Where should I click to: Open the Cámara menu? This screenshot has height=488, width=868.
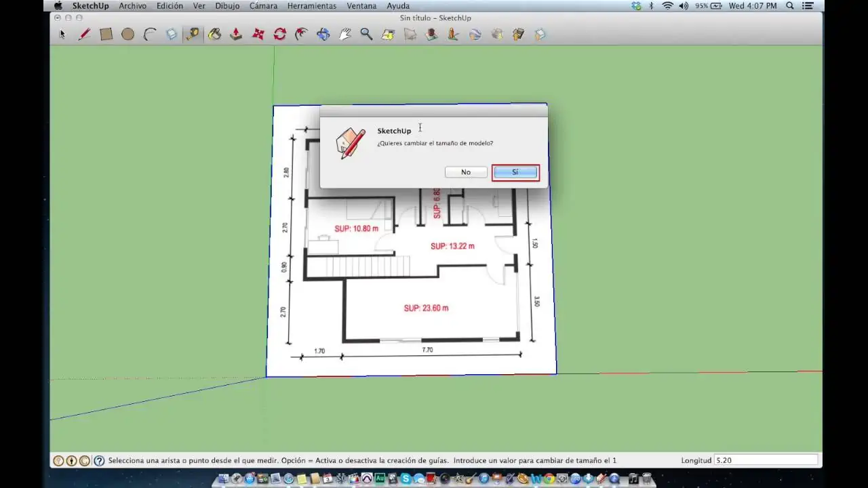click(263, 5)
